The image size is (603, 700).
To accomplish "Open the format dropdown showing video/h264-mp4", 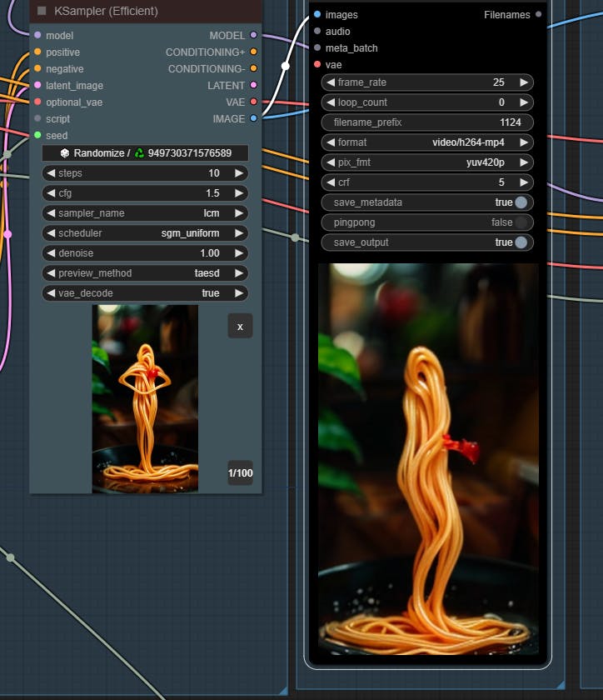I will pyautogui.click(x=427, y=142).
